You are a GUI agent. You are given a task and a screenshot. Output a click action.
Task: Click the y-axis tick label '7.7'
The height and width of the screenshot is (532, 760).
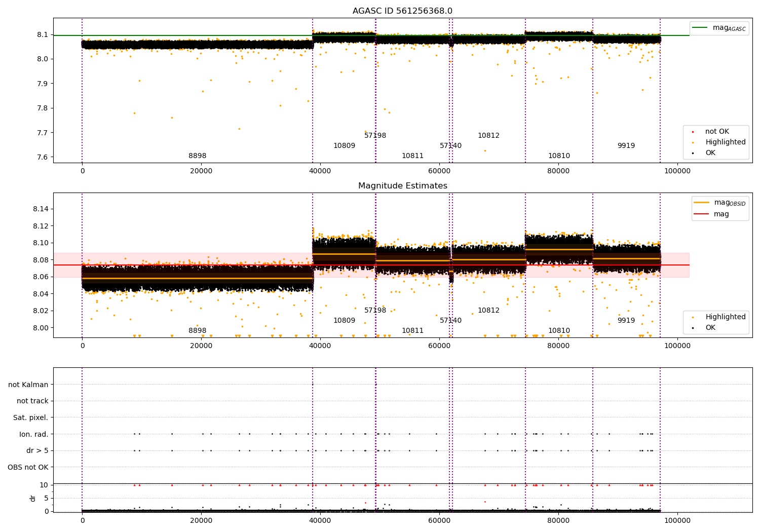point(43,133)
